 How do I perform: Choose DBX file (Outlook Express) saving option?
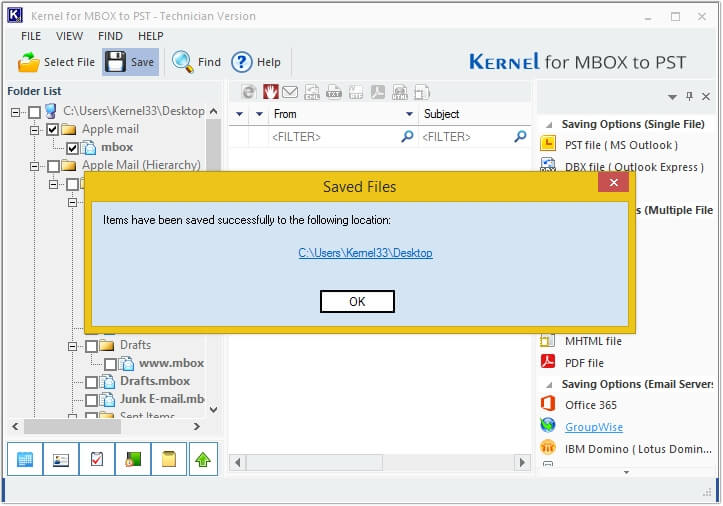[634, 167]
